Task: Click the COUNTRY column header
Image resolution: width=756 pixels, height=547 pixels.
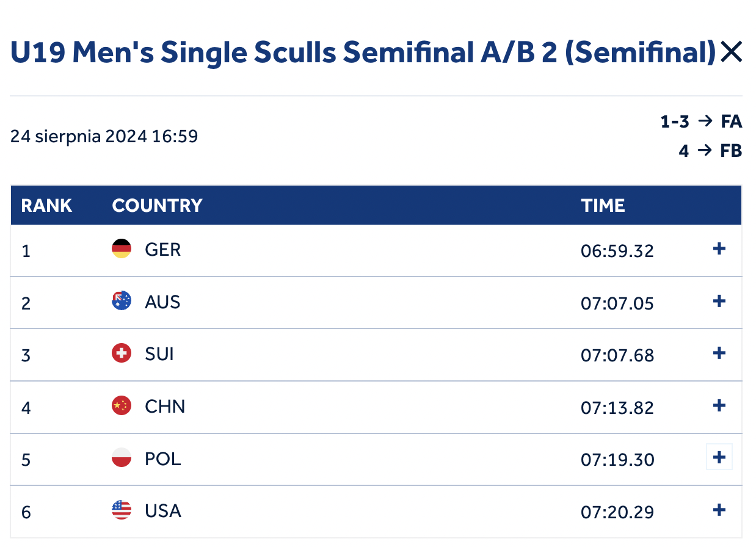Action: [x=157, y=206]
